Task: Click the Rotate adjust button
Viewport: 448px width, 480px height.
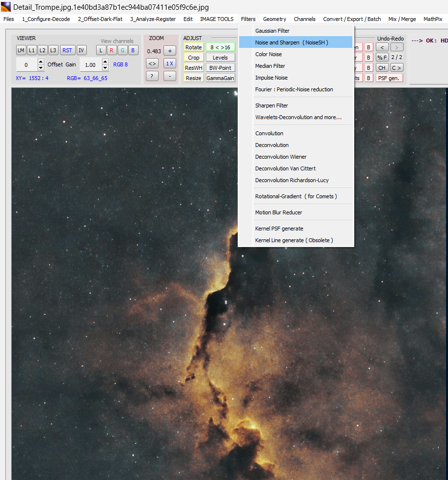Action: [x=194, y=47]
